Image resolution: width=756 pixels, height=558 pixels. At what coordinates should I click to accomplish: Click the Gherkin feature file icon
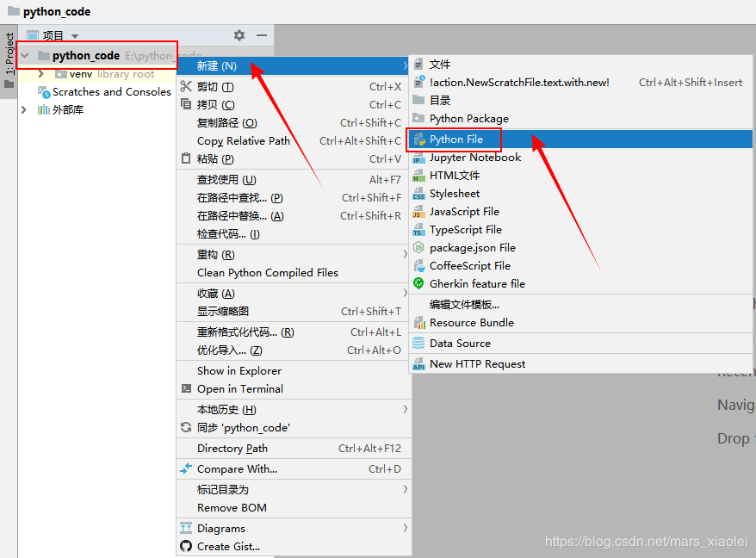[419, 283]
